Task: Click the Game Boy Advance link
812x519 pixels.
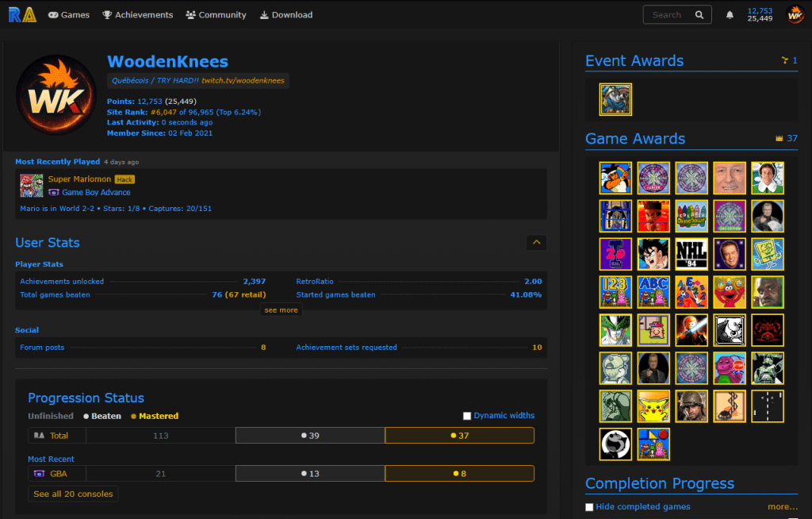Action: pyautogui.click(x=96, y=192)
